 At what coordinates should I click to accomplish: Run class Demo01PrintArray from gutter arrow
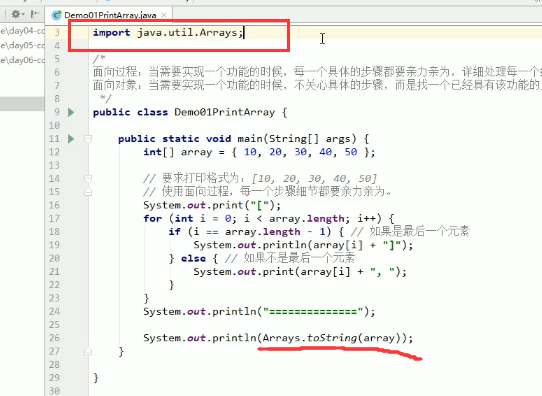coord(71,112)
